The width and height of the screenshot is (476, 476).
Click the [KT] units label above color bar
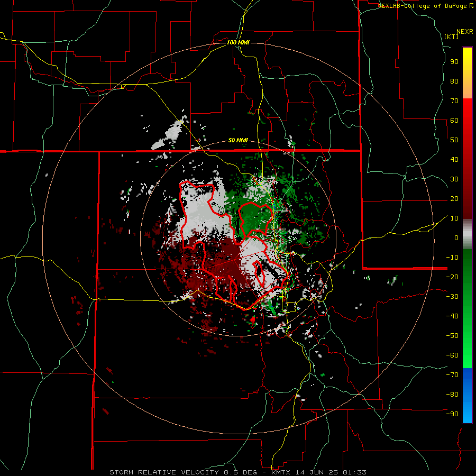[452, 36]
